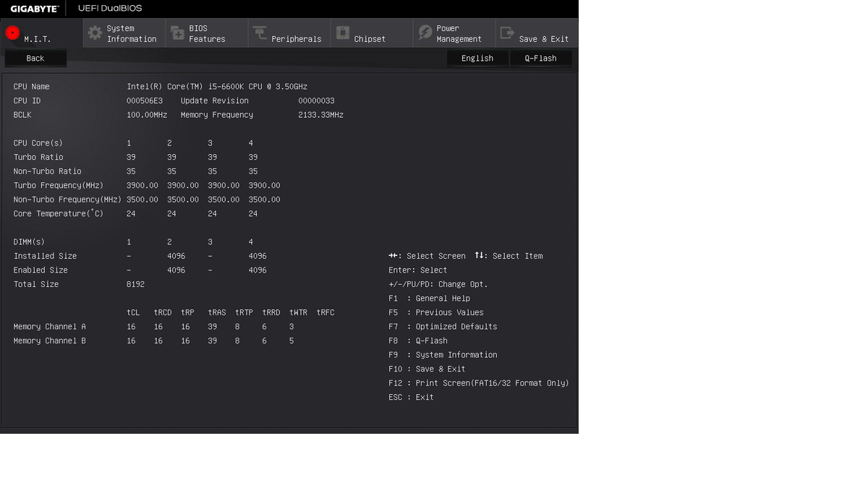Click the tCL column header

[x=133, y=312]
